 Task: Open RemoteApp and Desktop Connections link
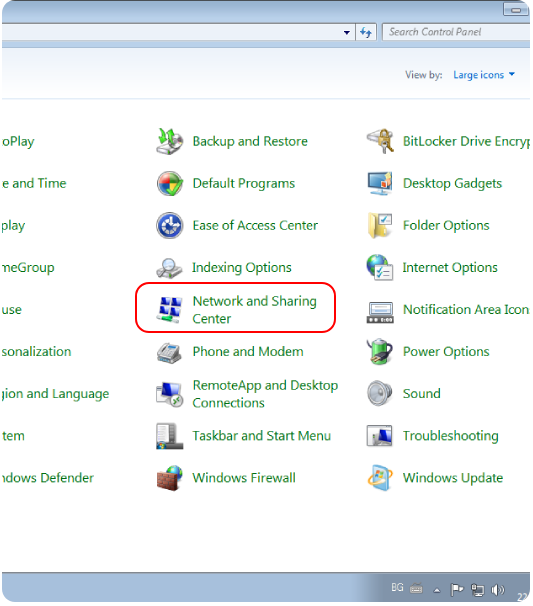[265, 394]
